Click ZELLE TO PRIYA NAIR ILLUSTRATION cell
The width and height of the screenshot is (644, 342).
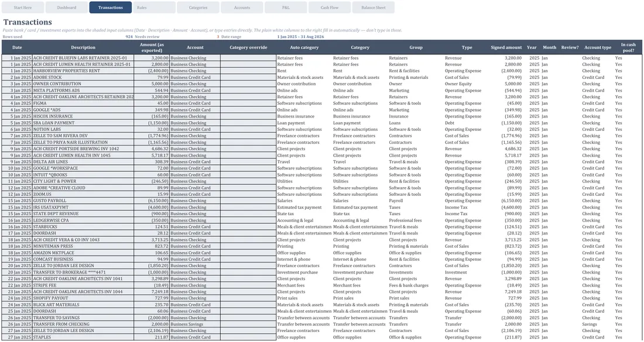[83, 142]
